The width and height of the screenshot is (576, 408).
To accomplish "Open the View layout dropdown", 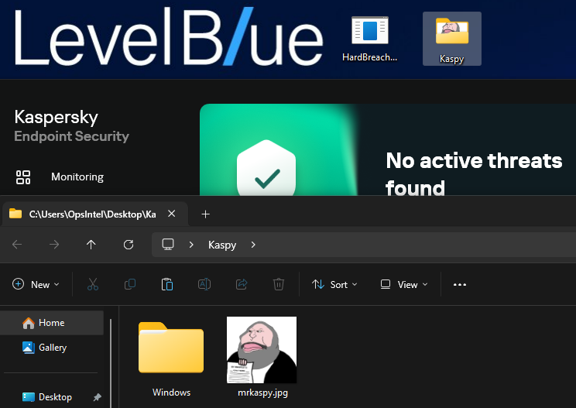I will click(x=404, y=284).
